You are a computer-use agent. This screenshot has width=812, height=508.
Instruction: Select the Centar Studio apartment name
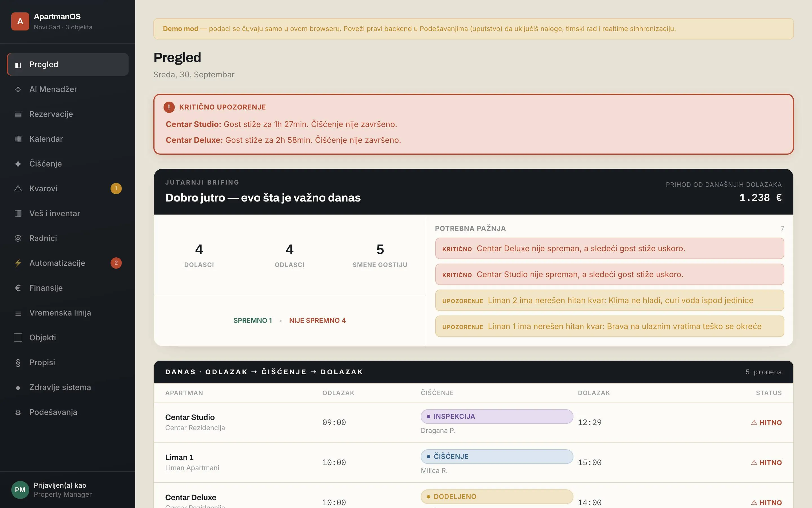click(x=190, y=417)
